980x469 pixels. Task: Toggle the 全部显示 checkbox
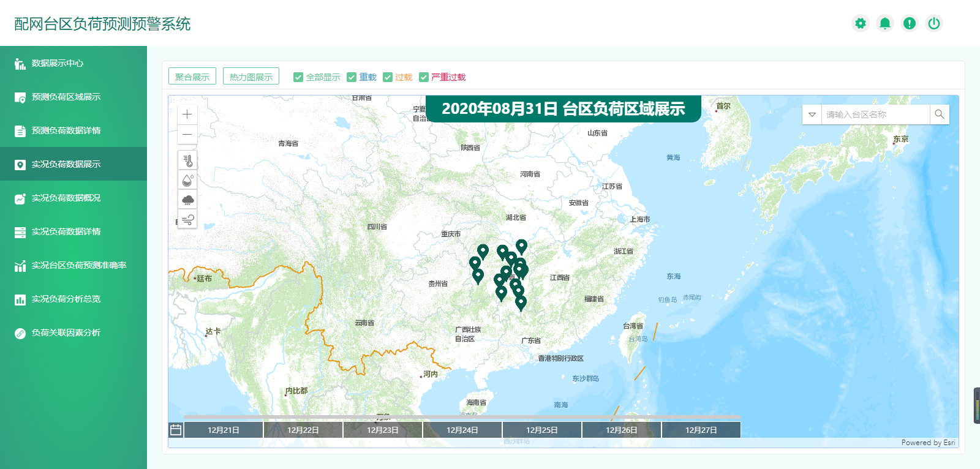click(x=298, y=77)
